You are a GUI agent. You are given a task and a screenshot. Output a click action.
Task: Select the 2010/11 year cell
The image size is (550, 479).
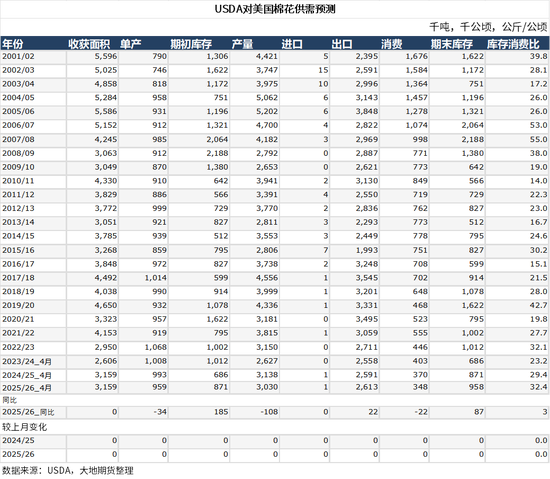tap(18, 181)
